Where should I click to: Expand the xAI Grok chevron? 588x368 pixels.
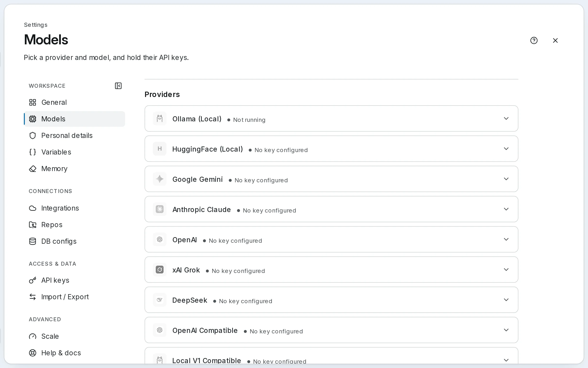pyautogui.click(x=506, y=270)
